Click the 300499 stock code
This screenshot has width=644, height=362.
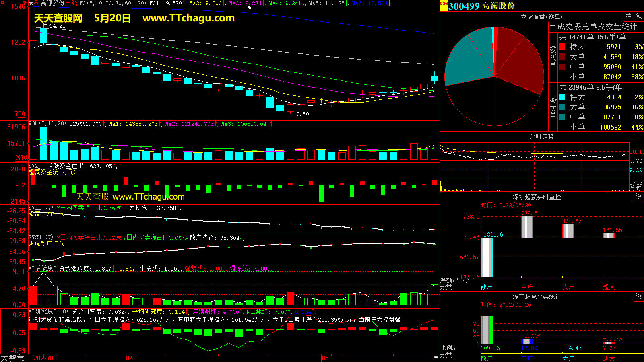coord(464,6)
